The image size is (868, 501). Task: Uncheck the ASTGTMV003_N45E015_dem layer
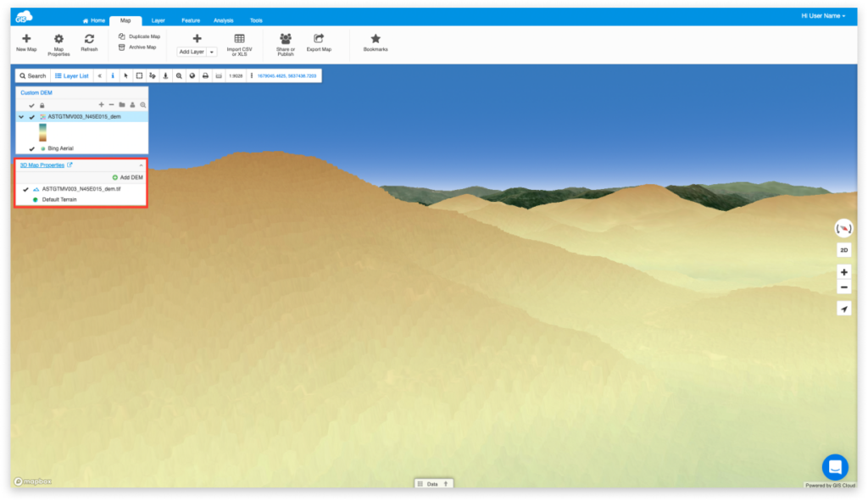point(31,117)
